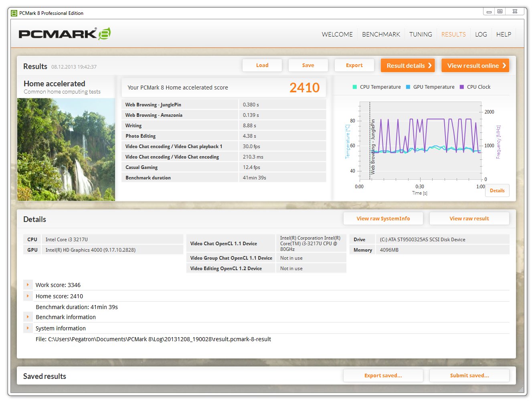Click the Benchmark duration table row
The width and height of the screenshot is (532, 403).
[224, 178]
